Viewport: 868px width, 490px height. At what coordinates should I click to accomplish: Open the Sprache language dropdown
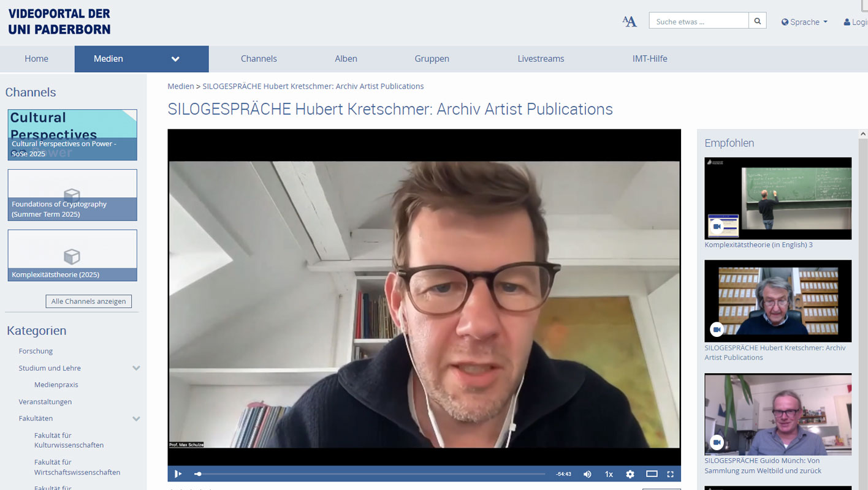point(804,22)
